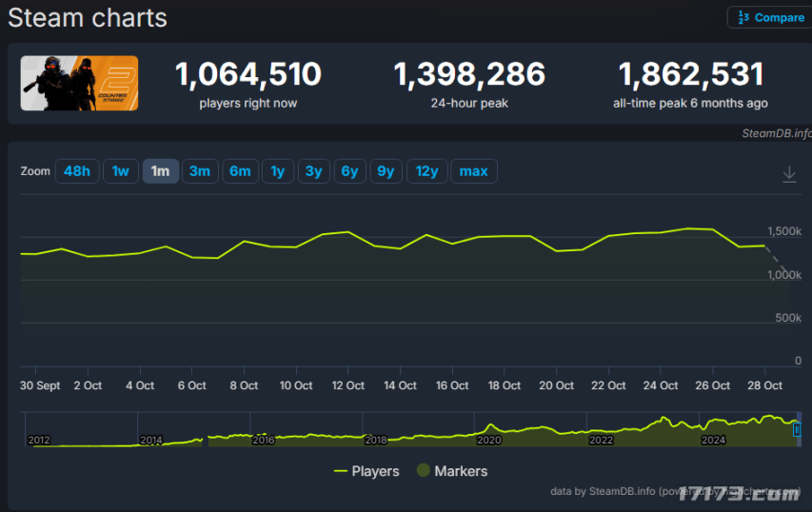The height and width of the screenshot is (512, 812).
Task: Select the 12y zoom range
Action: tap(426, 171)
